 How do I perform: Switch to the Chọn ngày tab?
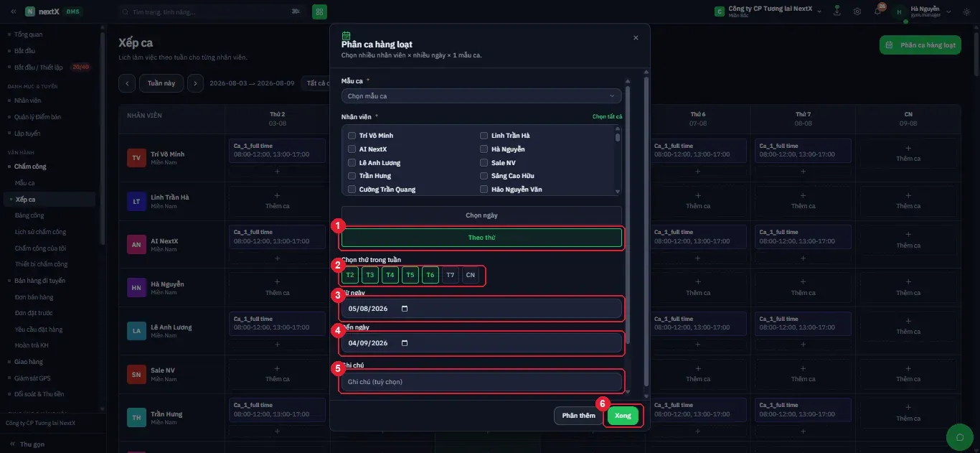click(481, 215)
